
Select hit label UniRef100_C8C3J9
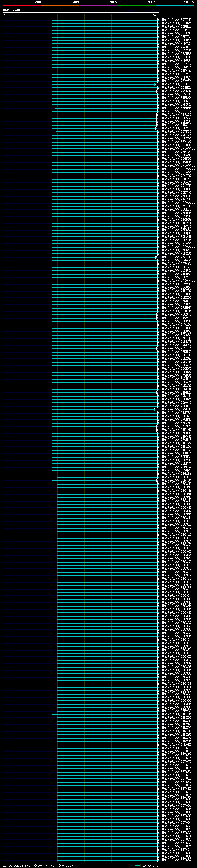click(176, 565)
